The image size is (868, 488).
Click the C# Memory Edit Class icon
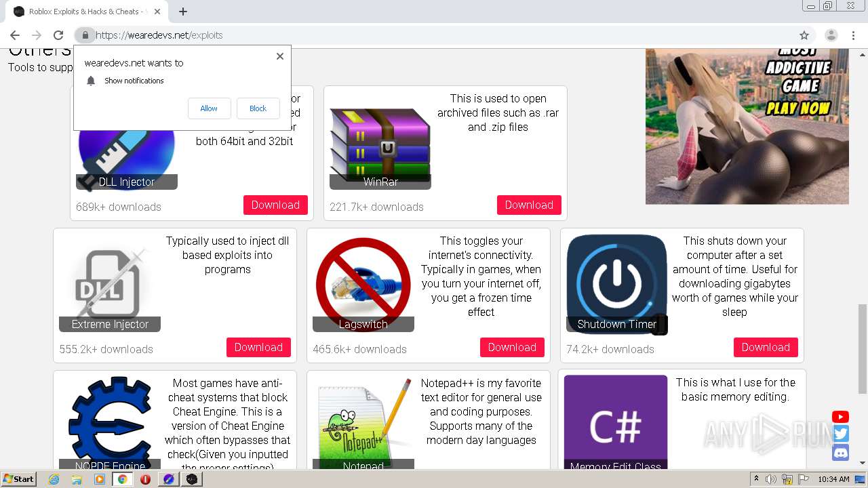[x=616, y=422]
